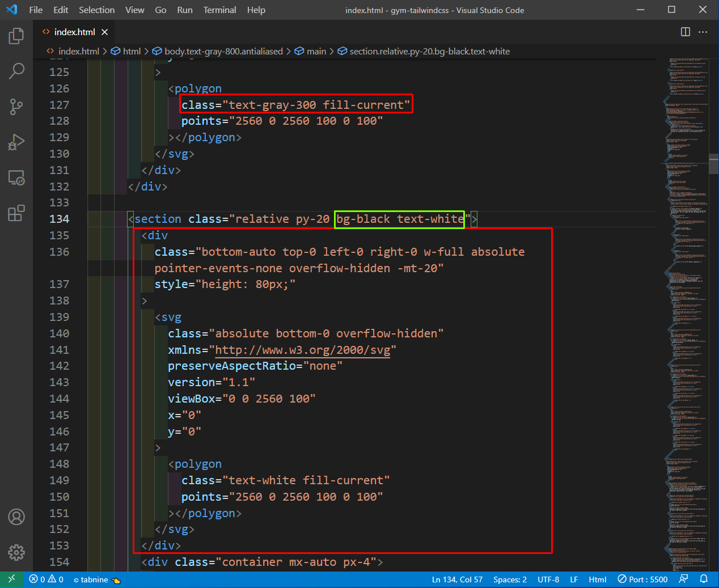Open the Source Control view

(16, 107)
